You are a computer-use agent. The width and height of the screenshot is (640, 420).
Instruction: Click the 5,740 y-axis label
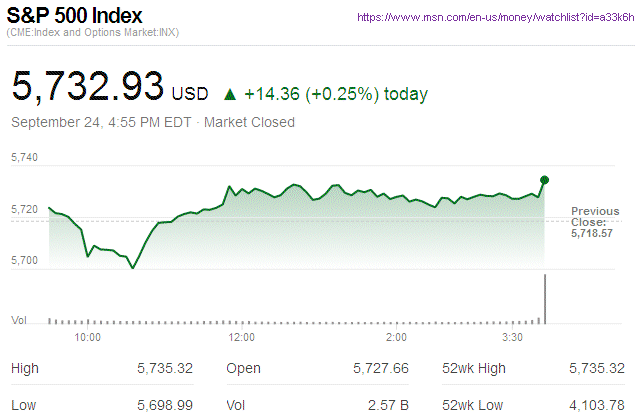[x=23, y=157]
